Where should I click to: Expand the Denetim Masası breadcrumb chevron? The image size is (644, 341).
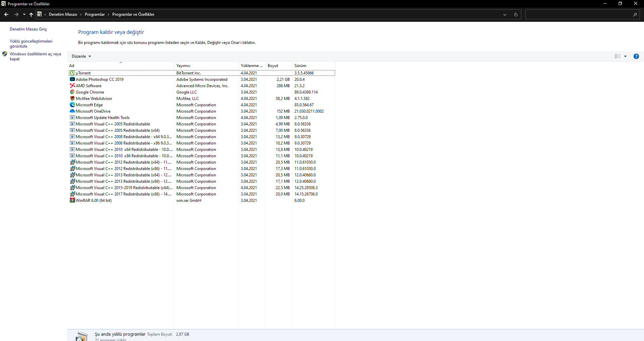click(81, 14)
